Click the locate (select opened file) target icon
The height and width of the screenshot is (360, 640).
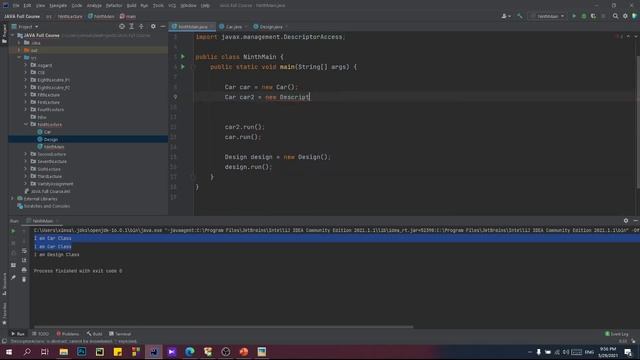(x=122, y=27)
